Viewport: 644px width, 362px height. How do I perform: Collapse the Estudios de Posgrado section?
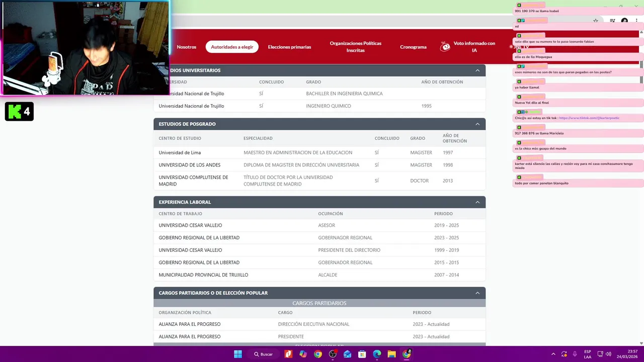(477, 124)
